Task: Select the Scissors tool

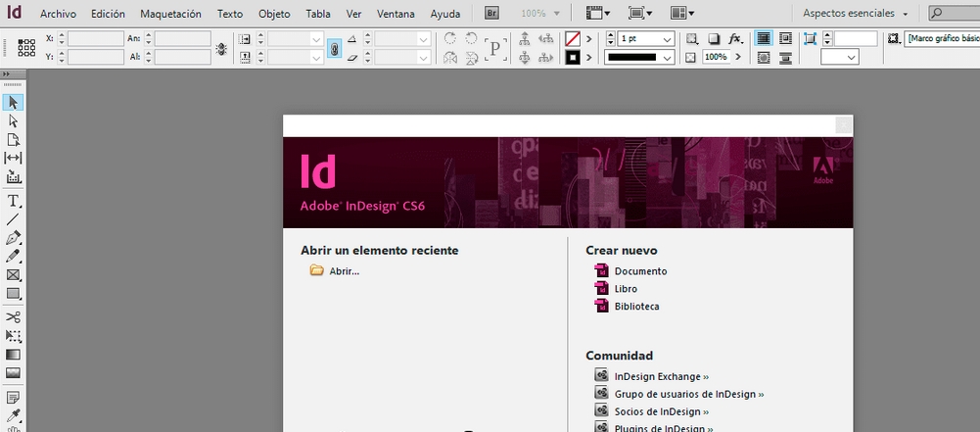Action: [13, 317]
